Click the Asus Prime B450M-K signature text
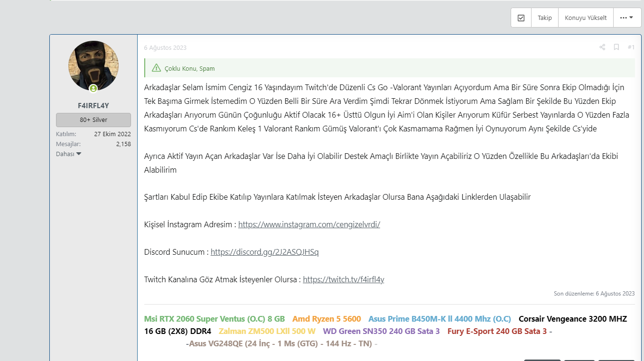The height and width of the screenshot is (361, 644). click(440, 319)
